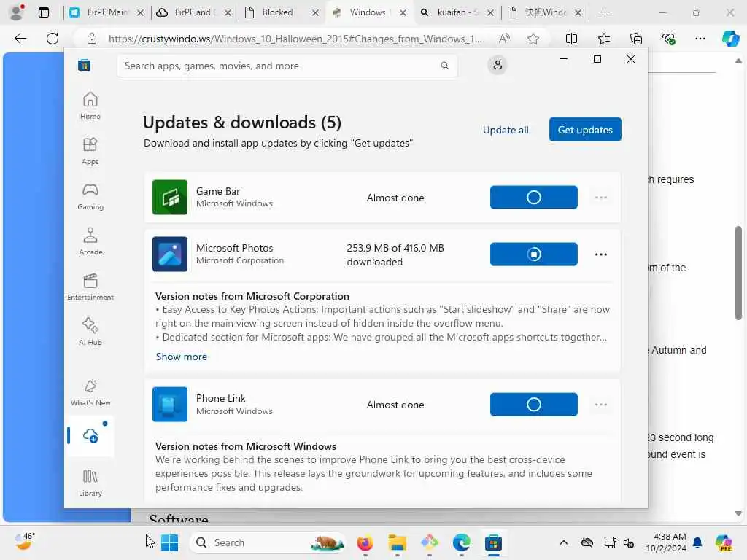Open the Store account profile icon
This screenshot has height=560, width=747.
coord(498,65)
